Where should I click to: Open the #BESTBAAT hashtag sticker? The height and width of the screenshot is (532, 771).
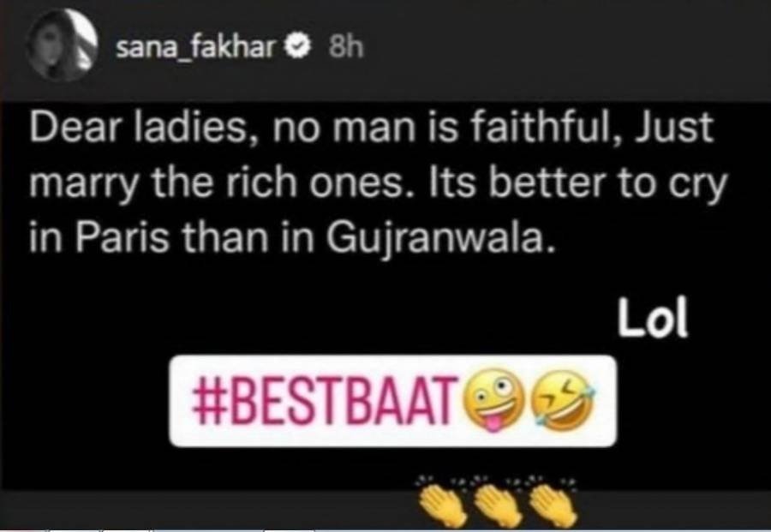click(393, 401)
